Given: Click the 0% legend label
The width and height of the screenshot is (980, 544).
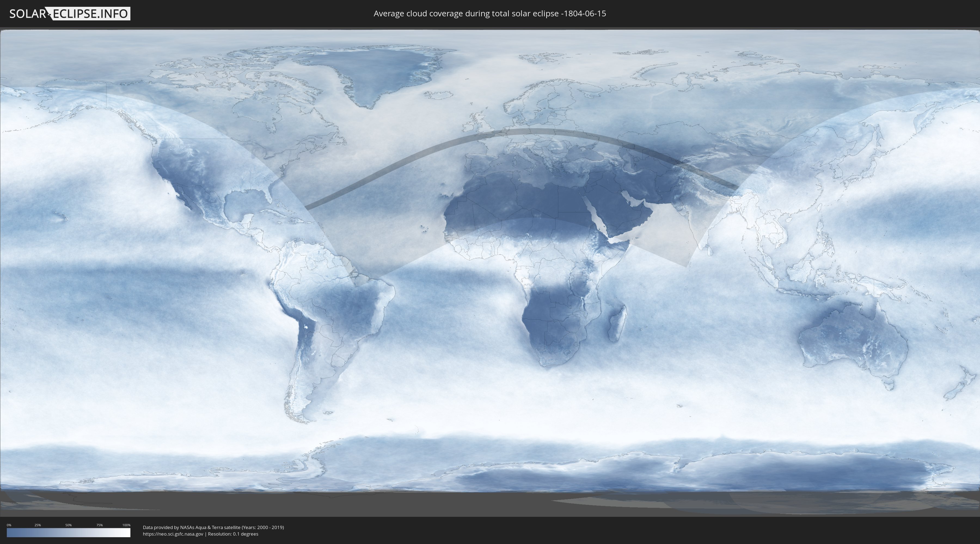Looking at the screenshot, I should (x=9, y=525).
